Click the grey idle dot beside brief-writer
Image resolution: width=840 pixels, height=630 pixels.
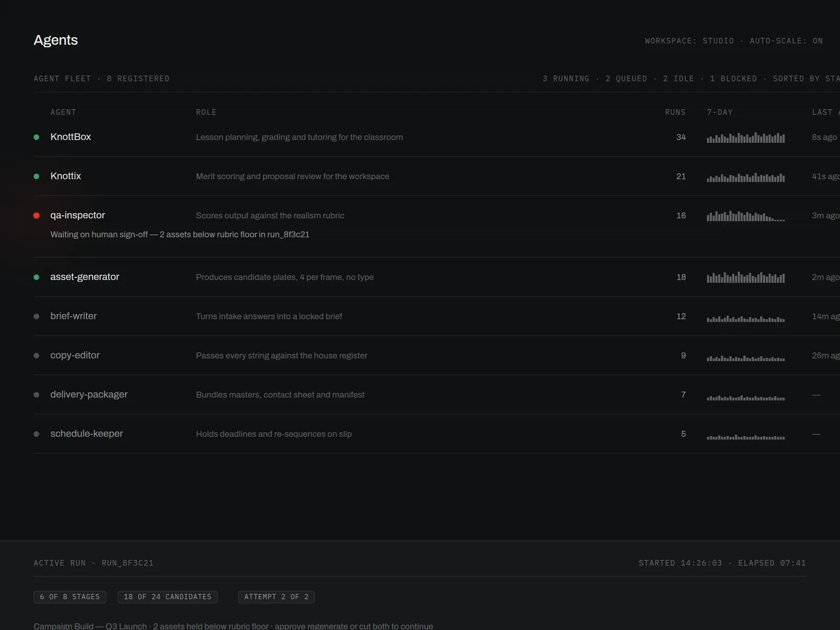36,317
